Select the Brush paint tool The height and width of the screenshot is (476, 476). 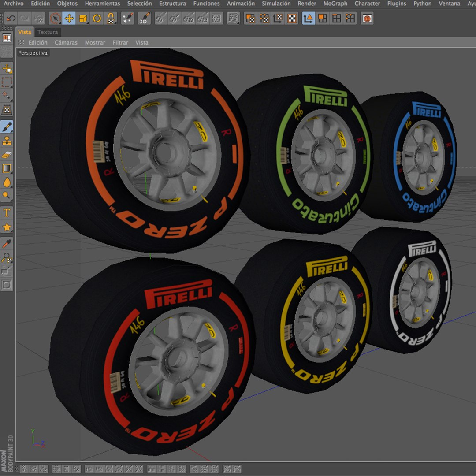[7, 126]
